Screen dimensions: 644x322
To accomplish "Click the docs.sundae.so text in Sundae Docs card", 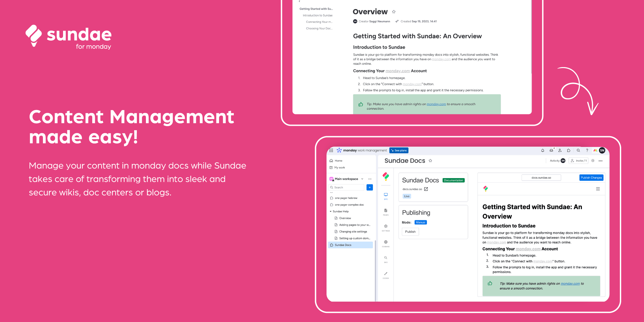I will [412, 189].
